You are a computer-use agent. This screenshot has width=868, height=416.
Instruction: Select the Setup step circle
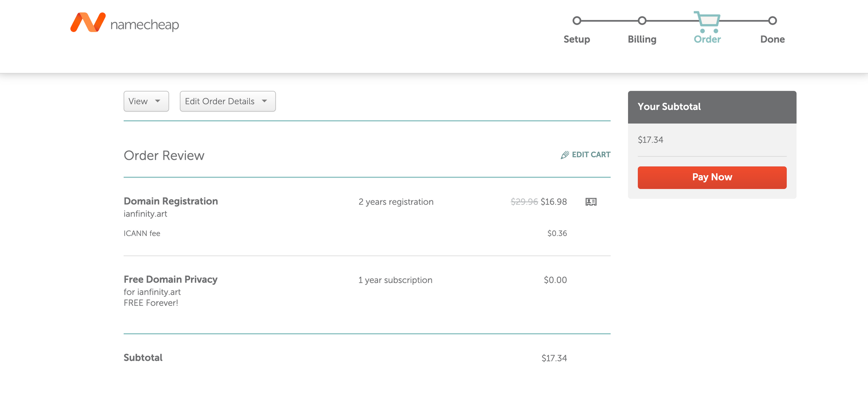point(577,20)
